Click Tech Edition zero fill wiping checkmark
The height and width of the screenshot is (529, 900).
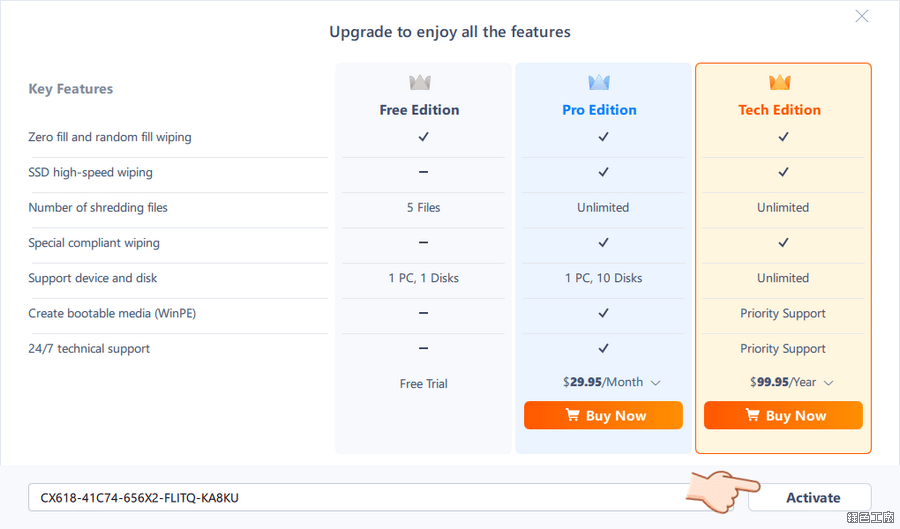pyautogui.click(x=783, y=137)
